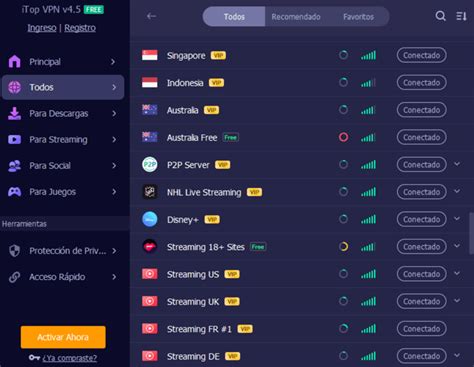Click the back arrow icon

tap(152, 16)
